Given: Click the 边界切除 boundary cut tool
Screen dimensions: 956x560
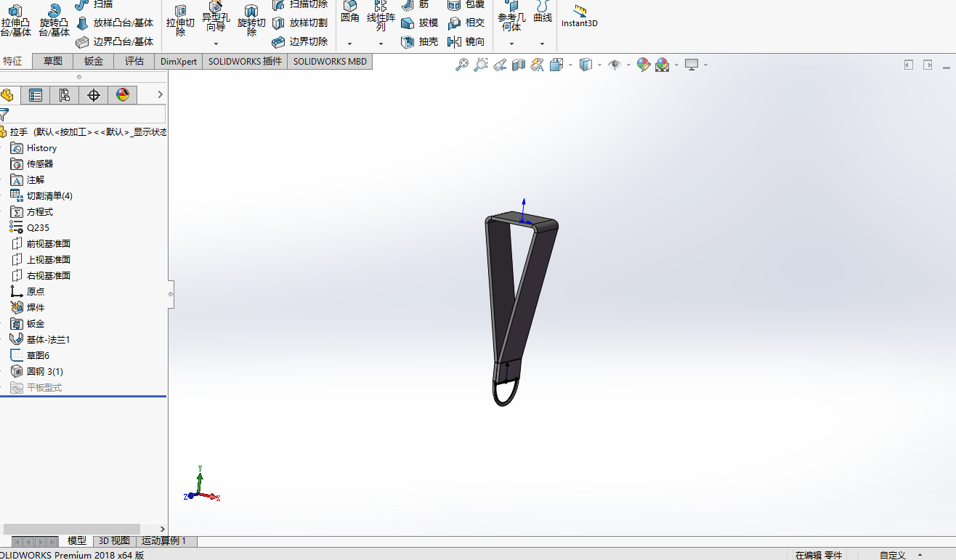Looking at the screenshot, I should [x=299, y=42].
